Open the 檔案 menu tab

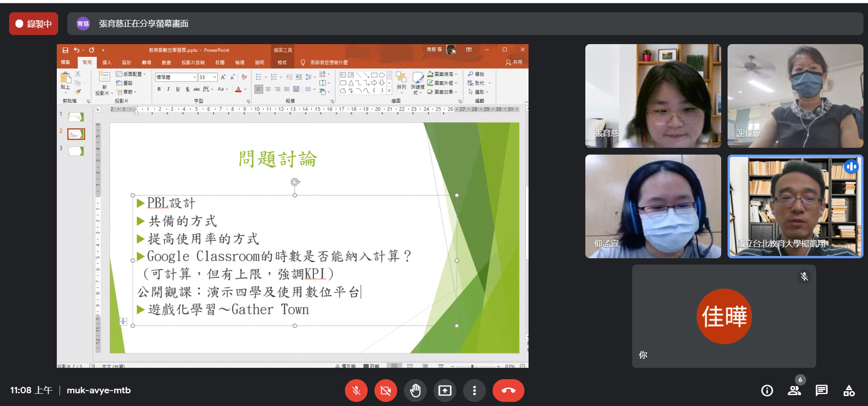click(66, 62)
